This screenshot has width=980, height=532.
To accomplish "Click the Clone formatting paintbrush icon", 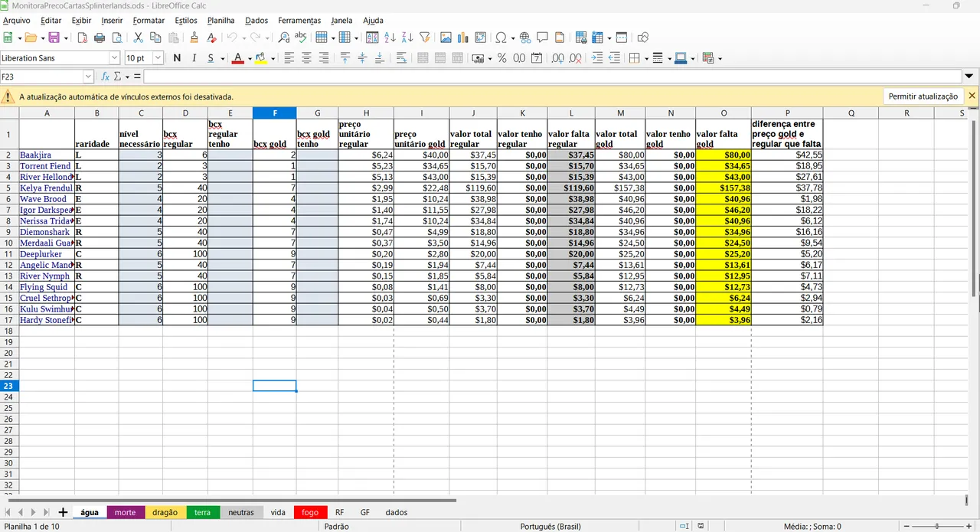I will coord(194,38).
